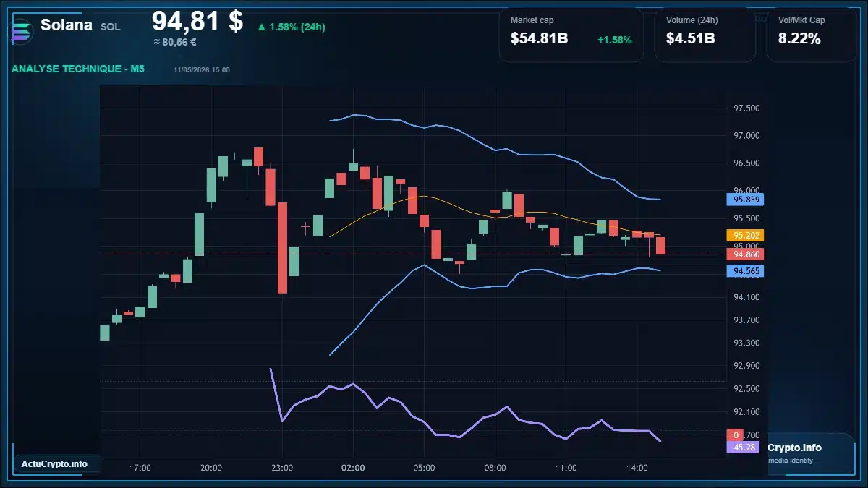Image resolution: width=868 pixels, height=488 pixels.
Task: Click the blue 95.839 upper band tag
Action: [744, 199]
